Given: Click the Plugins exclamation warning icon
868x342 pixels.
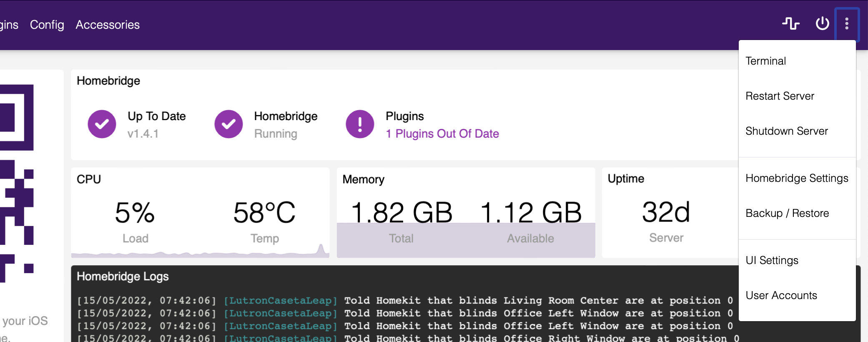Looking at the screenshot, I should point(360,124).
